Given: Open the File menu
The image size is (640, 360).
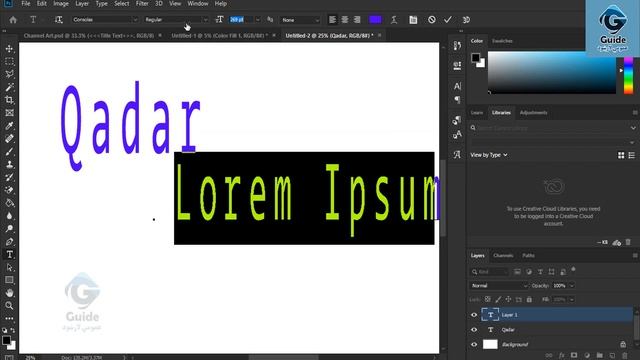Looking at the screenshot, I should point(26,4).
